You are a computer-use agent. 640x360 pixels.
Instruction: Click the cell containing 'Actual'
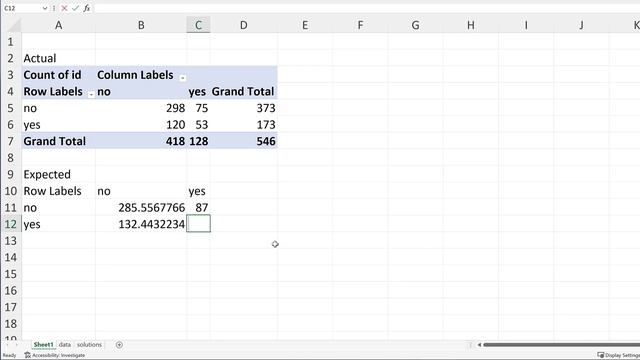pos(58,58)
